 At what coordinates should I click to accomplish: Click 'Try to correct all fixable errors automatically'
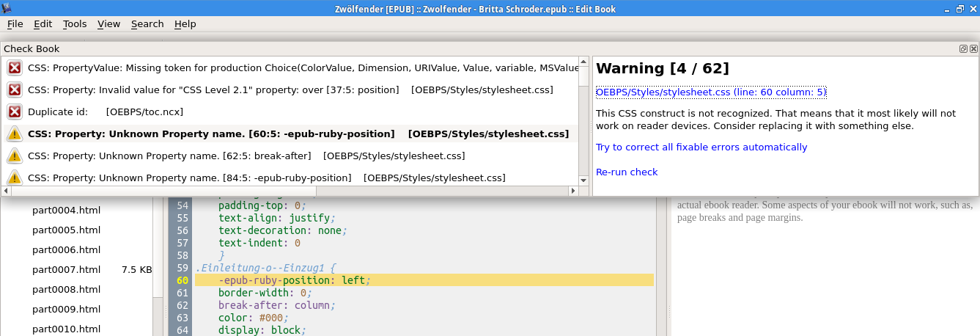coord(701,147)
